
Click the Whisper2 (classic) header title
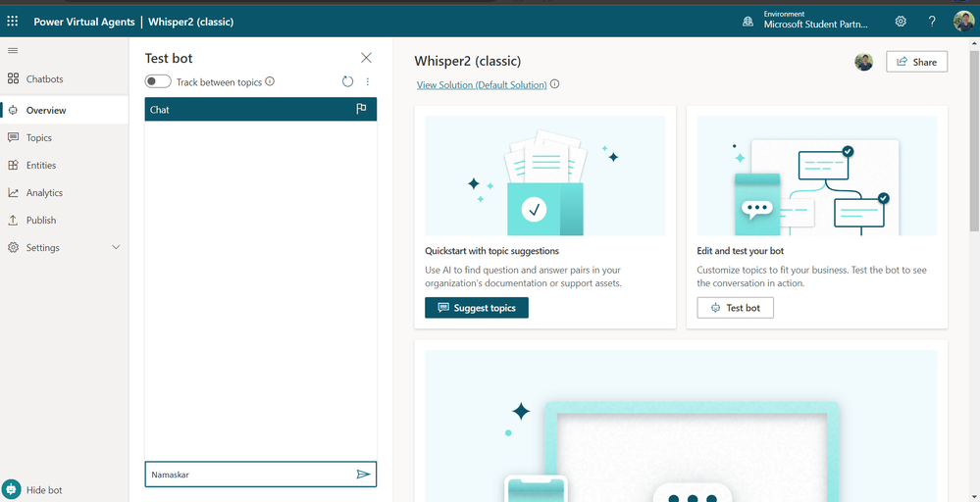(190, 22)
